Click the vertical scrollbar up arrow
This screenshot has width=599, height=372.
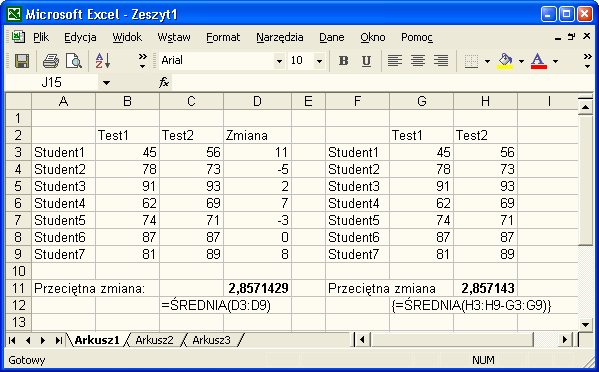[586, 107]
